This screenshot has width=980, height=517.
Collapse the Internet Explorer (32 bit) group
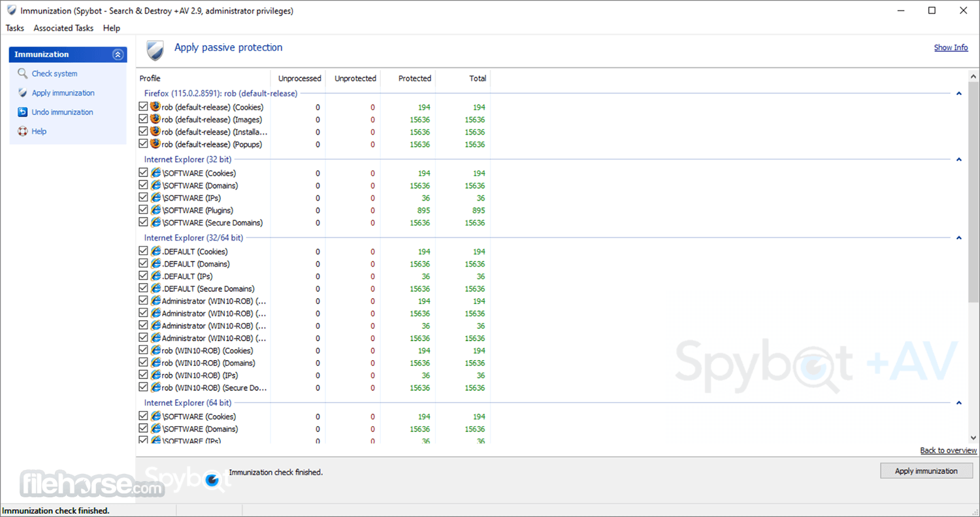tap(958, 159)
